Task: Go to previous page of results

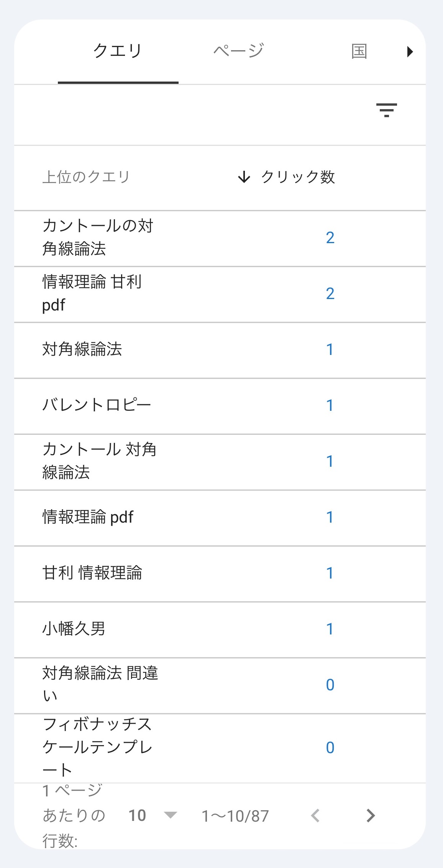Action: click(315, 816)
